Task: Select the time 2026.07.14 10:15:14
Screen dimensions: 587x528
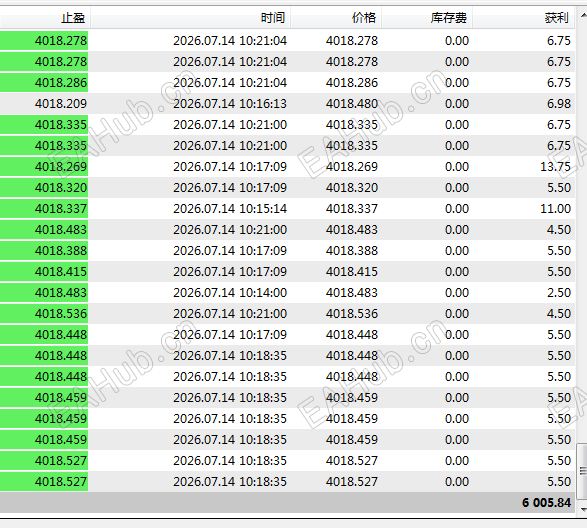Action: (x=230, y=209)
